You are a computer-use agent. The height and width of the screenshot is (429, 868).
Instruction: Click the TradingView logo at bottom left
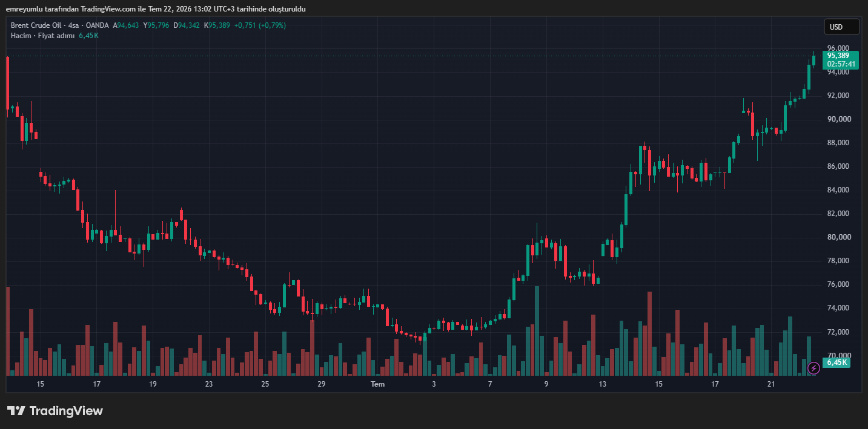point(55,411)
